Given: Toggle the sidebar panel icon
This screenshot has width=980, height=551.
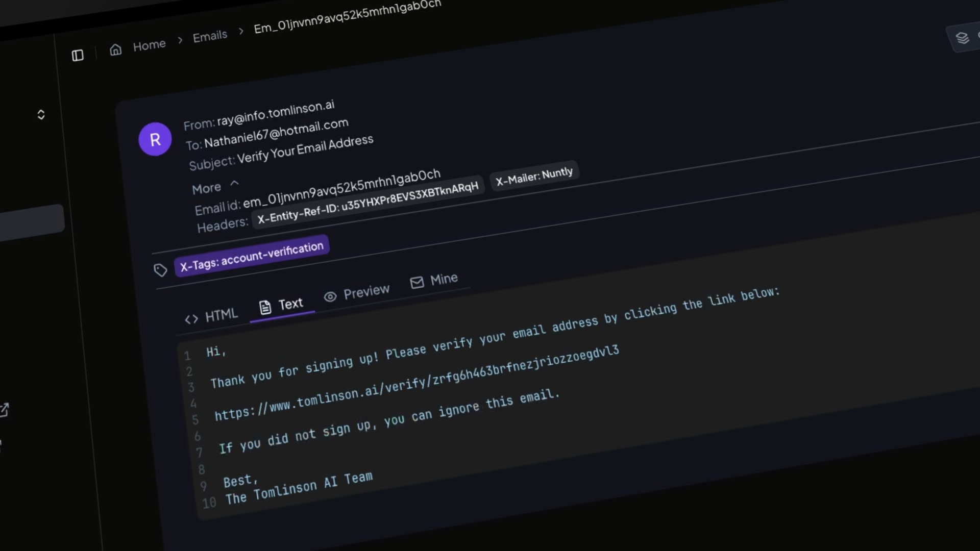Looking at the screenshot, I should tap(78, 55).
